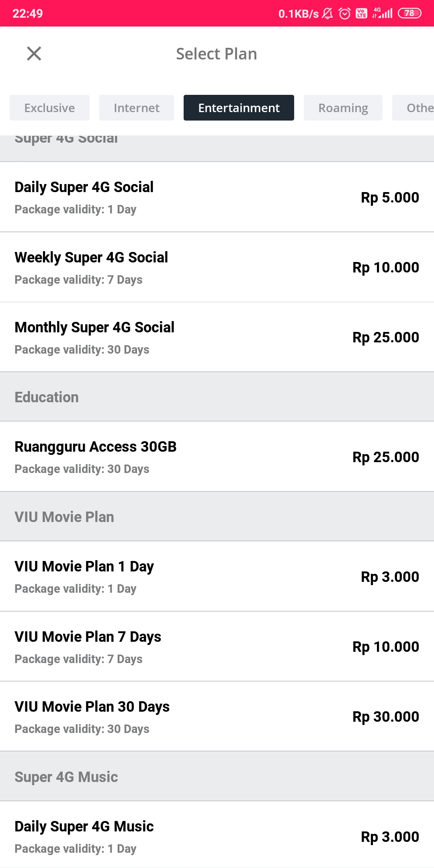The width and height of the screenshot is (434, 868).
Task: Choose Daily Super 4G Music plan
Action: click(x=217, y=836)
